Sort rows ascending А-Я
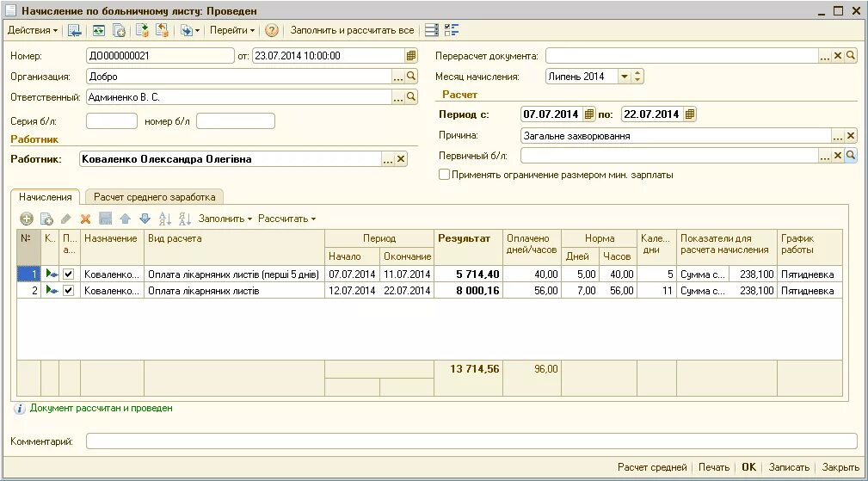Image resolution: width=868 pixels, height=481 pixels. pos(165,219)
